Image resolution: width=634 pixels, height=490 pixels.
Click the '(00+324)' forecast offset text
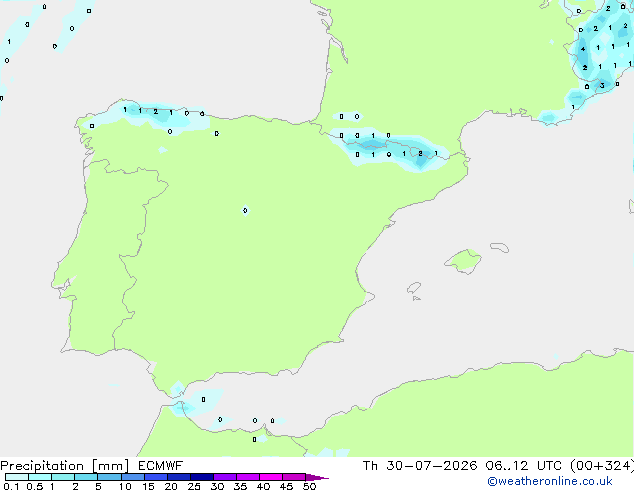click(602, 466)
